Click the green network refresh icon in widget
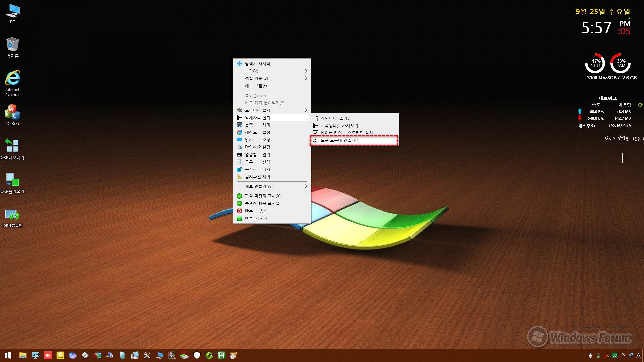Image resolution: width=644 pixels, height=362 pixels. point(640,105)
